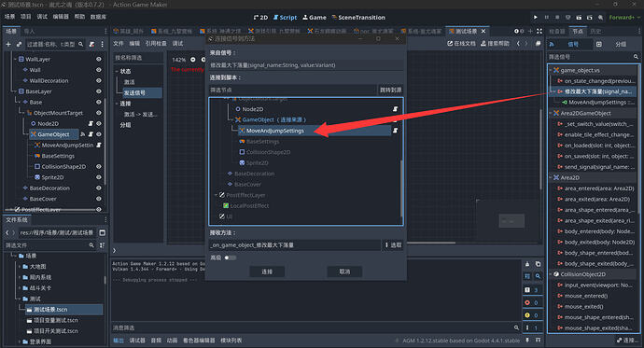
Task: Click the instantiate child scene link icon
Action: pos(19,44)
